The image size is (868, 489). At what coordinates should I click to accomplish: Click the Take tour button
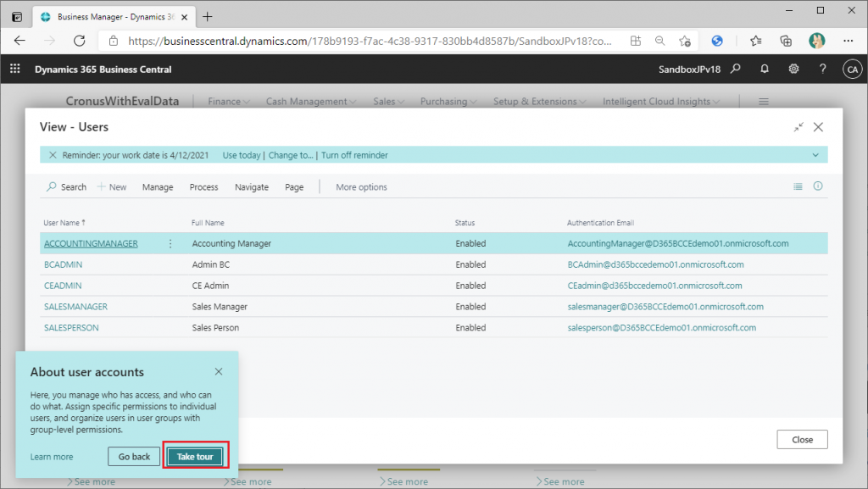click(195, 456)
